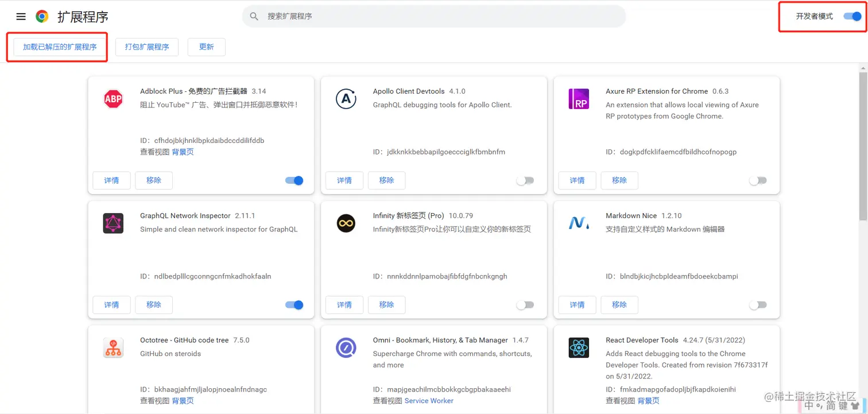868x414 pixels.
Task: Open 详情 for Apollo Client Devtools
Action: tap(344, 180)
